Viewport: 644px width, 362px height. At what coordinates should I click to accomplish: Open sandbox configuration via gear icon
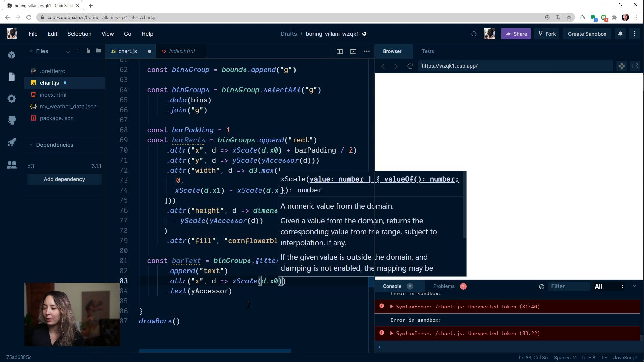tap(12, 99)
